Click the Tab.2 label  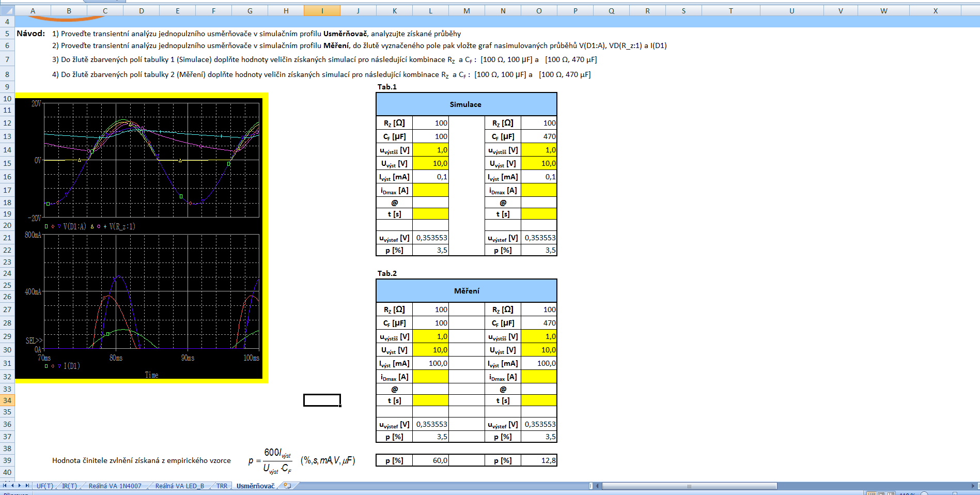tap(387, 273)
